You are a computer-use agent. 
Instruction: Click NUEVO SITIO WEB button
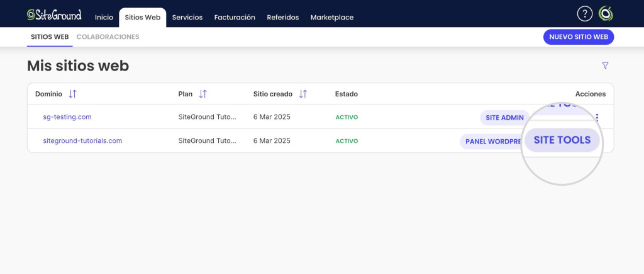click(579, 37)
